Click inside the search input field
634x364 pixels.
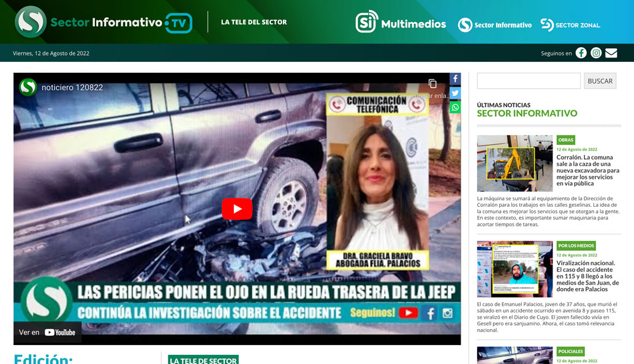pos(528,80)
